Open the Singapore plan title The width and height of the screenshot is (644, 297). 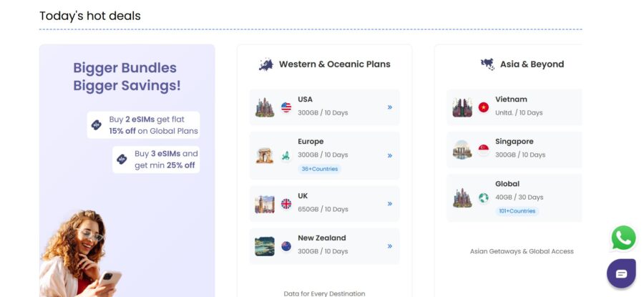514,141
